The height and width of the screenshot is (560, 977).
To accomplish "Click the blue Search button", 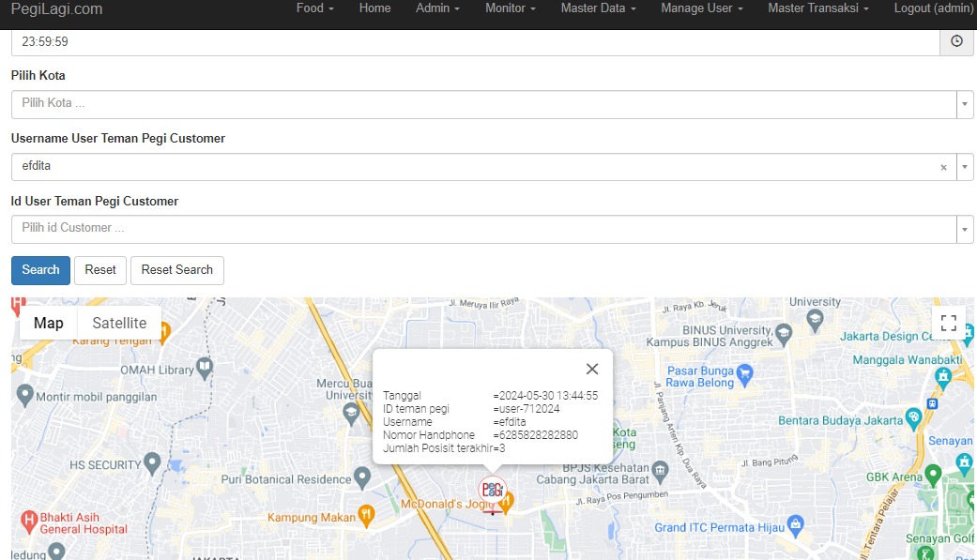I will click(40, 270).
